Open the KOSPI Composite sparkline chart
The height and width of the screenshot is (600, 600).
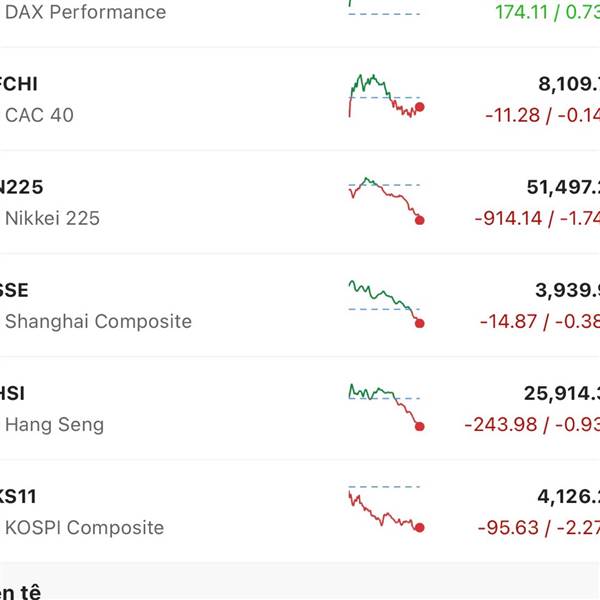click(385, 509)
